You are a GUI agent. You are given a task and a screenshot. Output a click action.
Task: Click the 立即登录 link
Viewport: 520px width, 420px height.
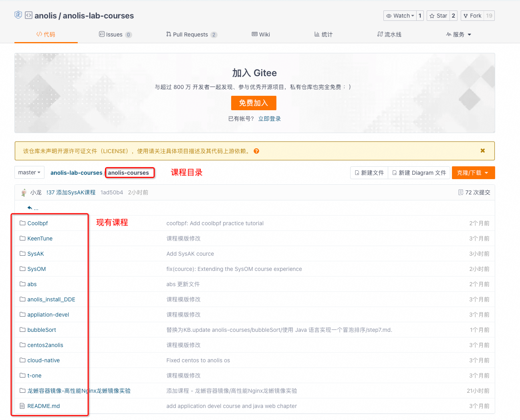(269, 119)
